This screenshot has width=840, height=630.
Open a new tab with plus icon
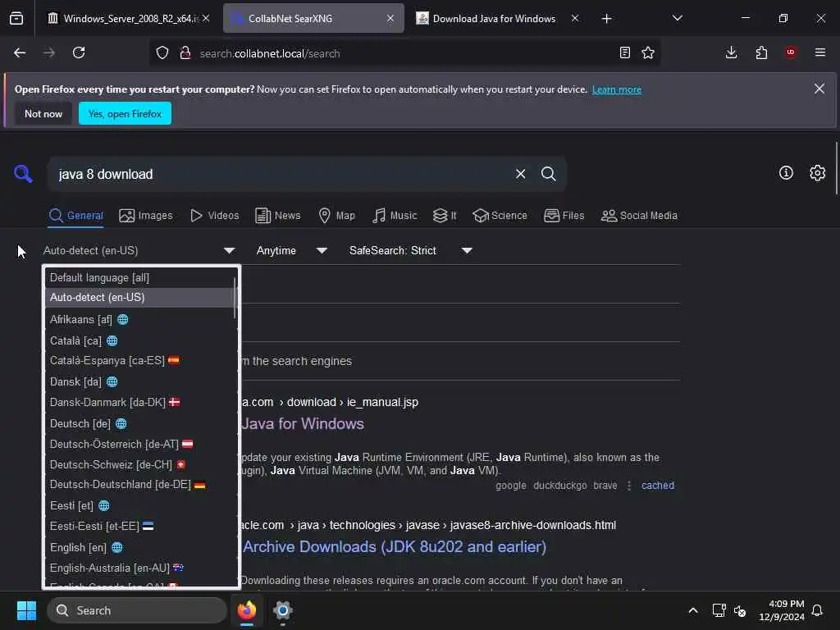coord(606,19)
